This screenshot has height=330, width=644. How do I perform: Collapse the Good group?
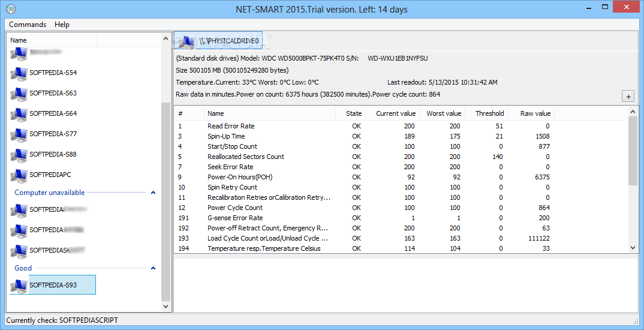153,268
